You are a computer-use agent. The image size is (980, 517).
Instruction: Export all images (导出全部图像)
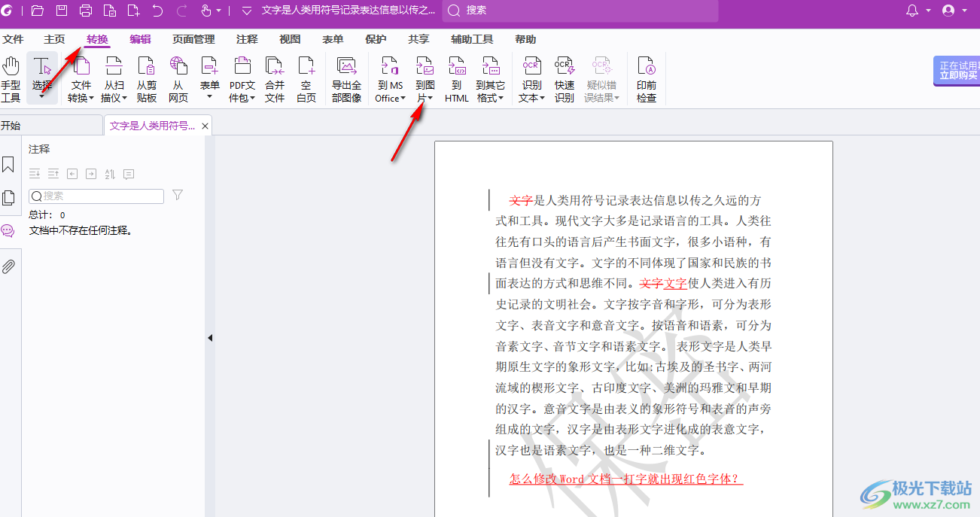(x=347, y=79)
